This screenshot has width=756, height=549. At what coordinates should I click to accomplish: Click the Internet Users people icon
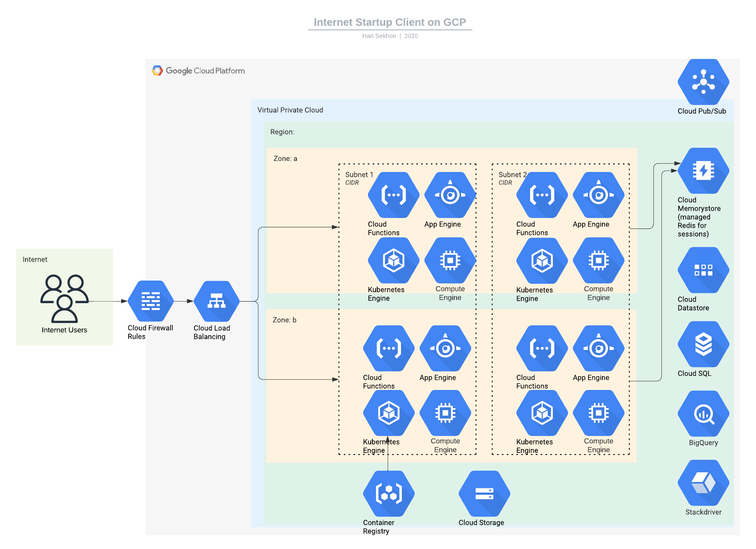[x=65, y=298]
